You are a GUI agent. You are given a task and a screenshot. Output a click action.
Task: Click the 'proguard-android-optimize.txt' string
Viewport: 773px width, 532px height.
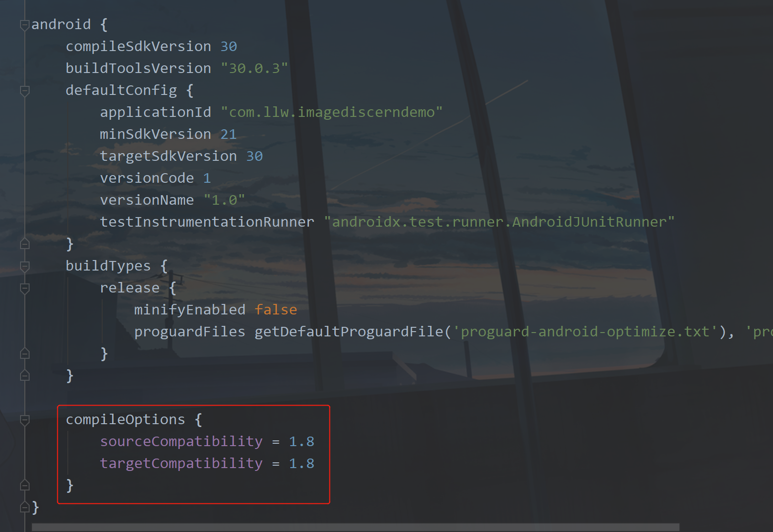(x=585, y=332)
